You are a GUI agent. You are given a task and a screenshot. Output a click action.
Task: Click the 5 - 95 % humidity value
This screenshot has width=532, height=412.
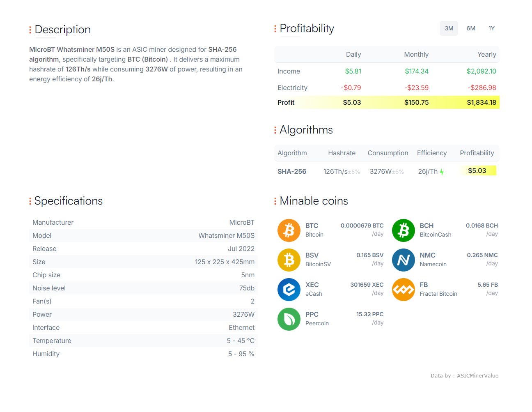[241, 354]
